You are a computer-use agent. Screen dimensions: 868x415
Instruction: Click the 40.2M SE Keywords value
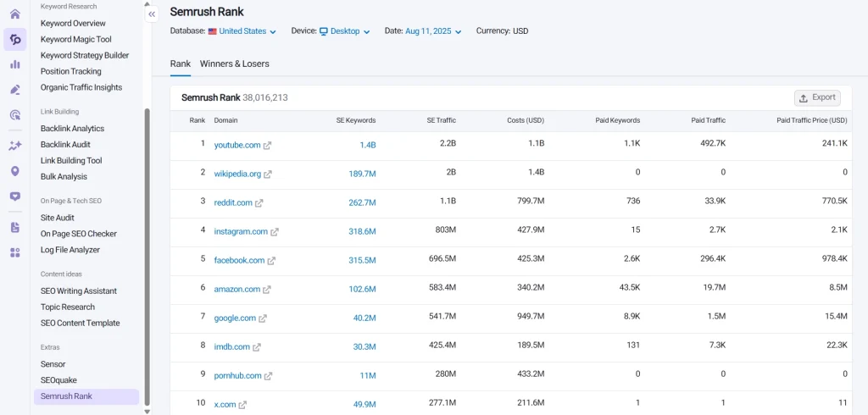pyautogui.click(x=364, y=318)
